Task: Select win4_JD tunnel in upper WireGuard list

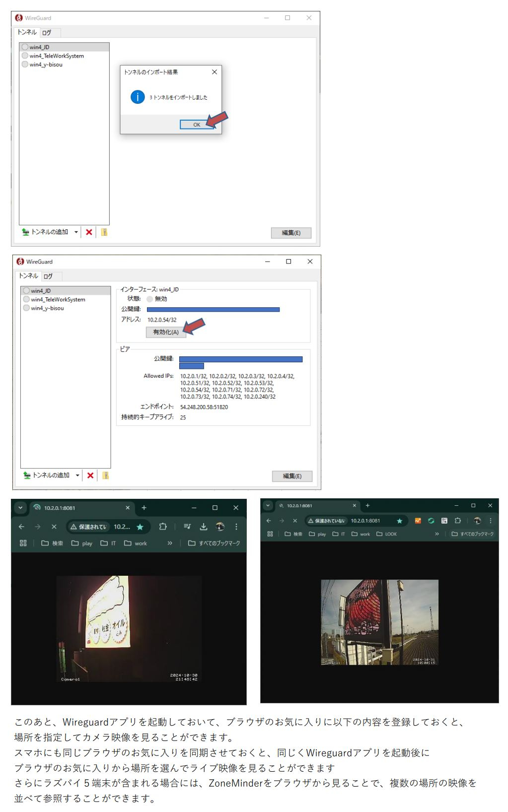Action: 64,47
